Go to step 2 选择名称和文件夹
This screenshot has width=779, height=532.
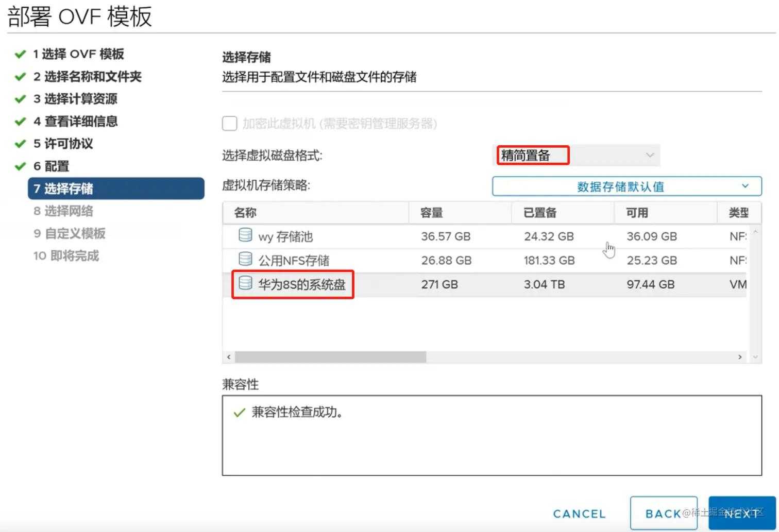87,77
